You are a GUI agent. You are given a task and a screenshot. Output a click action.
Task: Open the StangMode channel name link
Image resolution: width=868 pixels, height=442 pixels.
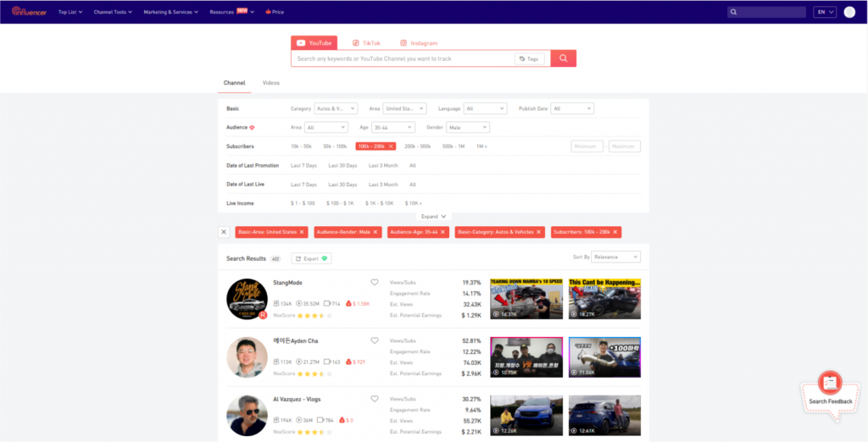pos(288,283)
